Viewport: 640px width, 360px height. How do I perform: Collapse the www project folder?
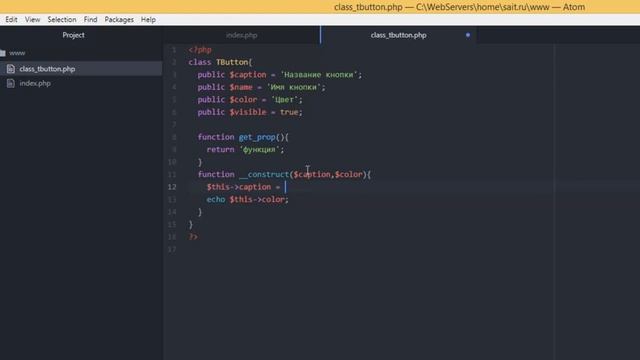(x=17, y=53)
